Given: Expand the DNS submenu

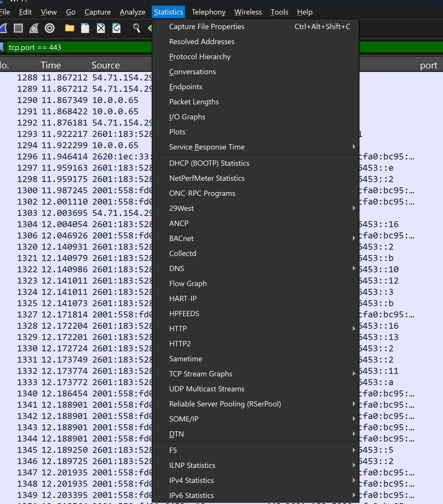Looking at the screenshot, I should pos(255,269).
